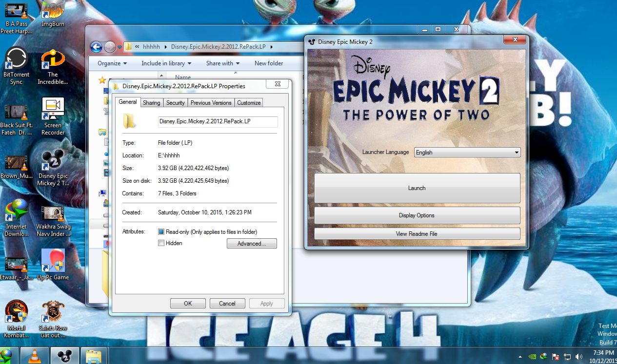Open Disney Epic Mickey 2 desktop shortcut
The image size is (617, 364).
pyautogui.click(x=53, y=168)
